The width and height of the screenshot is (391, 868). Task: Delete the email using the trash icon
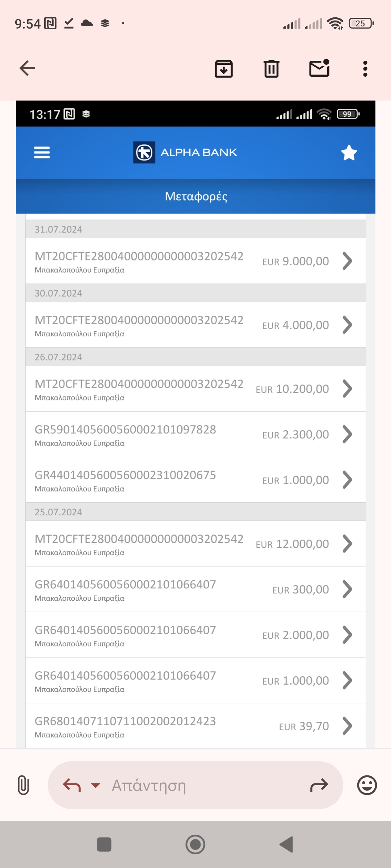(x=271, y=68)
